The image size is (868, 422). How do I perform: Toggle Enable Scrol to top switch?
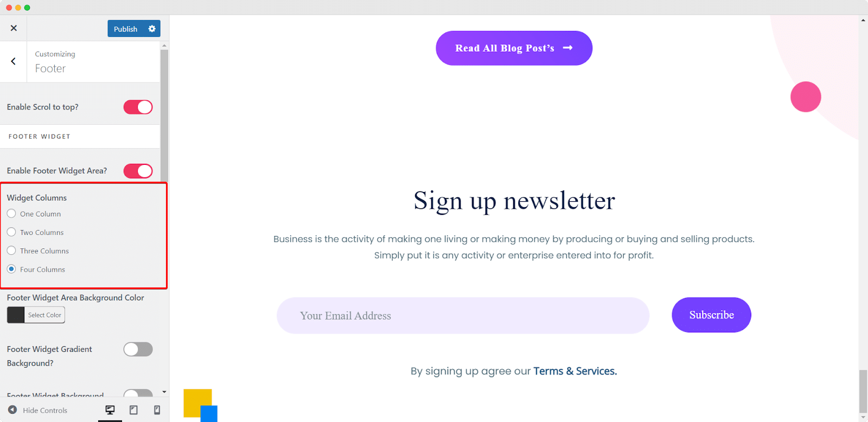pyautogui.click(x=138, y=107)
